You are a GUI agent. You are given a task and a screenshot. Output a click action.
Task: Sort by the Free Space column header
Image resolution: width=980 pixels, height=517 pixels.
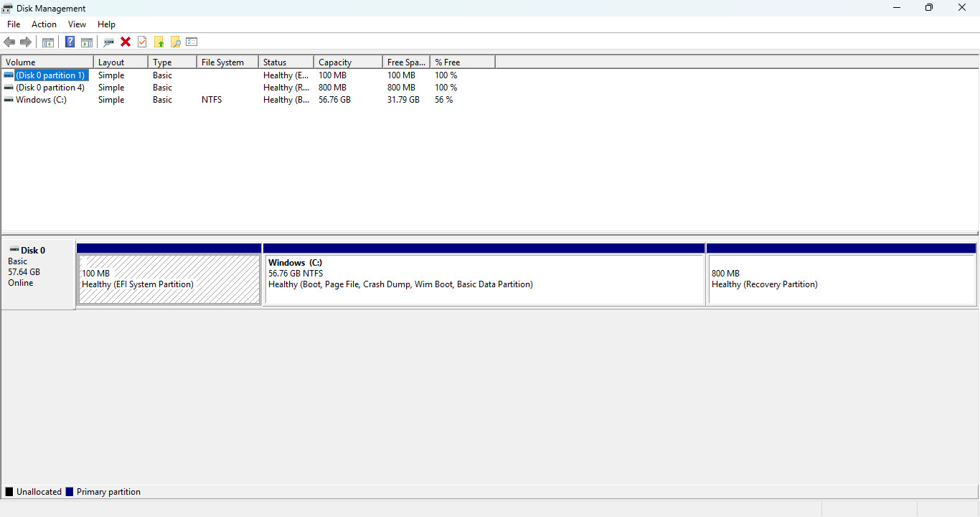point(406,62)
